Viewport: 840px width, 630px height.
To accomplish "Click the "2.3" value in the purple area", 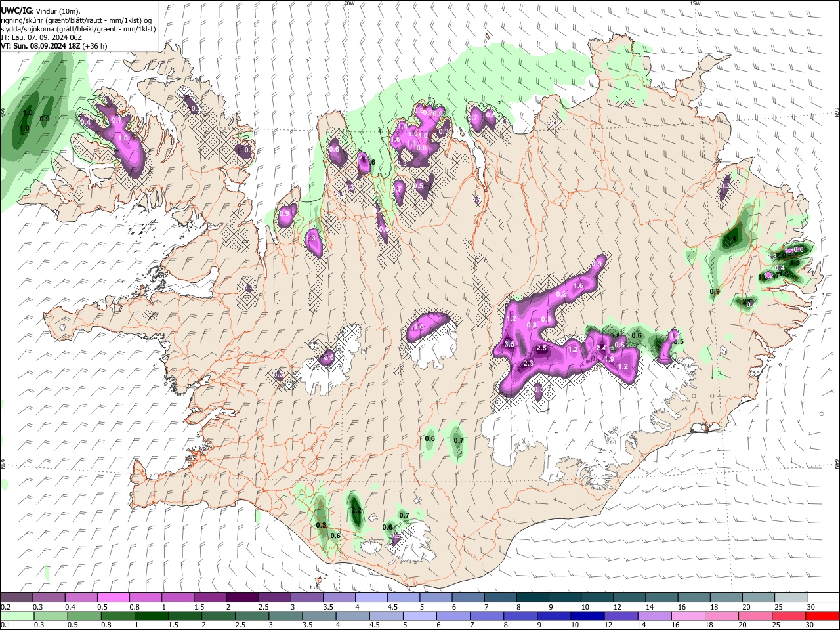I will click(528, 363).
